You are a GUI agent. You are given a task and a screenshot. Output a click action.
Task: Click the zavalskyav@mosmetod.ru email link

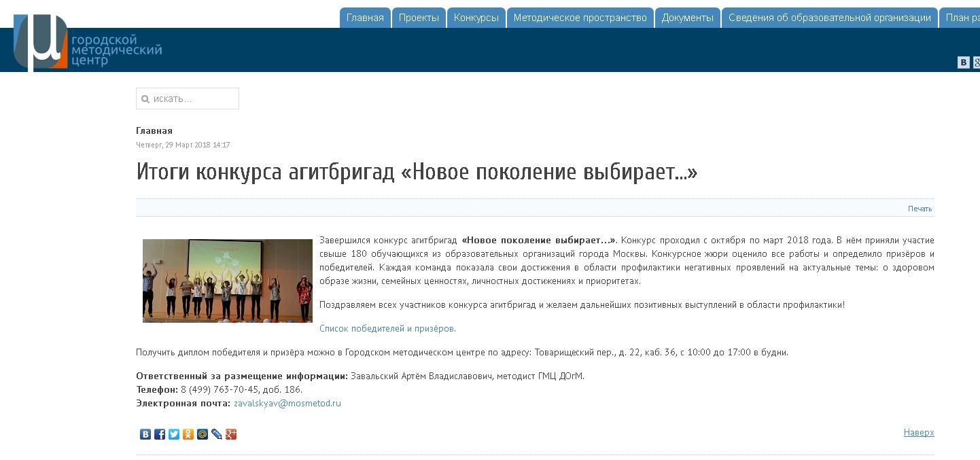(x=287, y=404)
